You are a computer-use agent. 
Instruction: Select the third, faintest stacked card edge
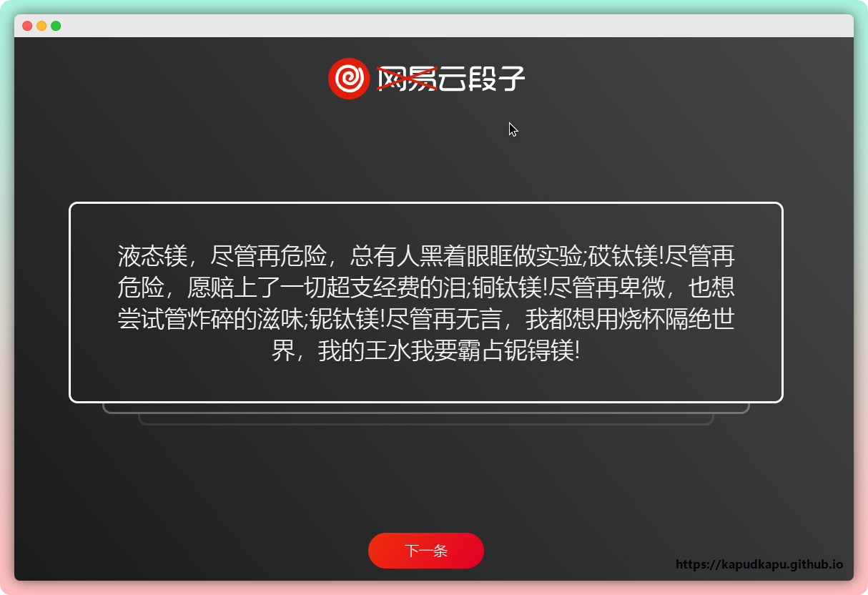(426, 423)
